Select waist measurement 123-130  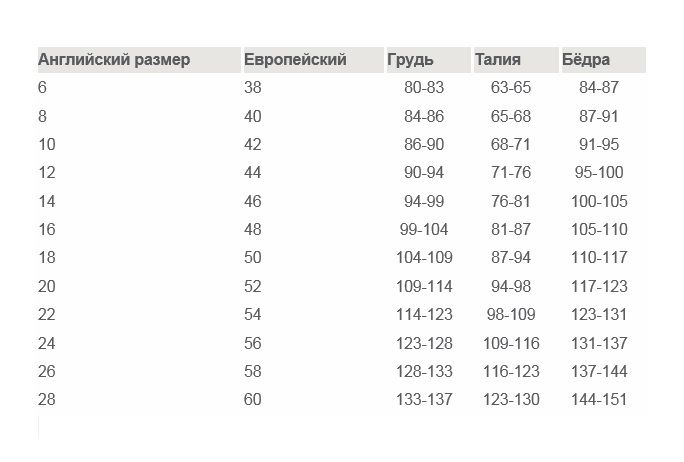511,399
